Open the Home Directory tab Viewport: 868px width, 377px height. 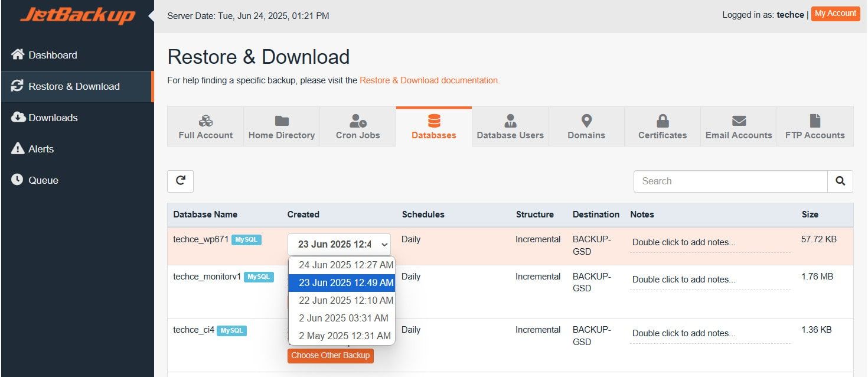282,127
